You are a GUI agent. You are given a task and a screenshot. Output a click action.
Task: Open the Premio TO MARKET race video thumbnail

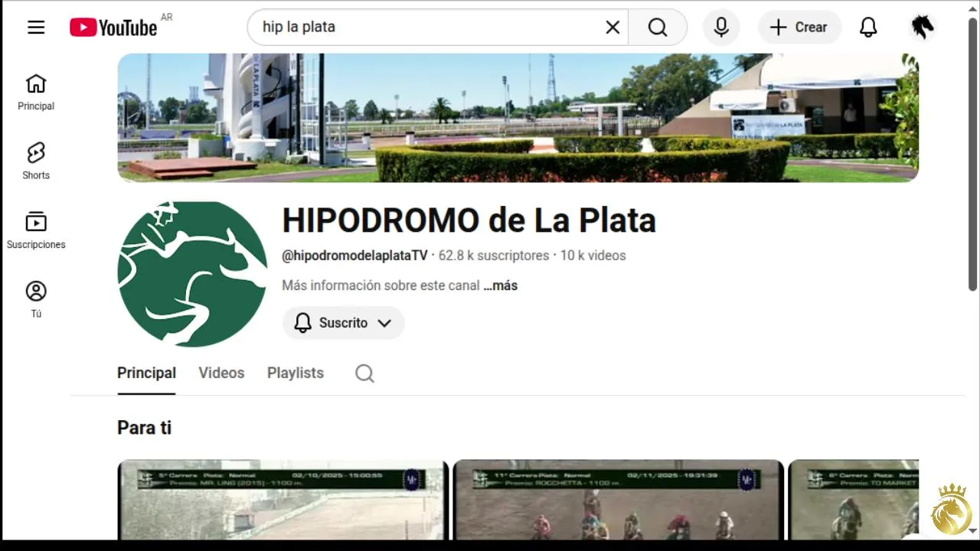coord(854,500)
